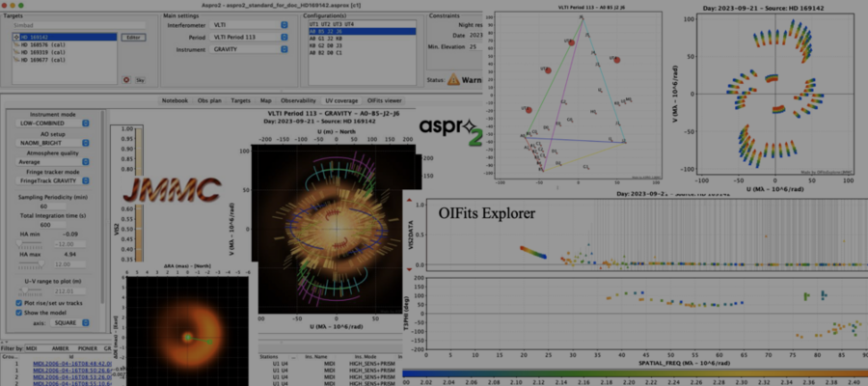Click the warning triangle status icon
This screenshot has height=386, width=868.
(x=453, y=80)
